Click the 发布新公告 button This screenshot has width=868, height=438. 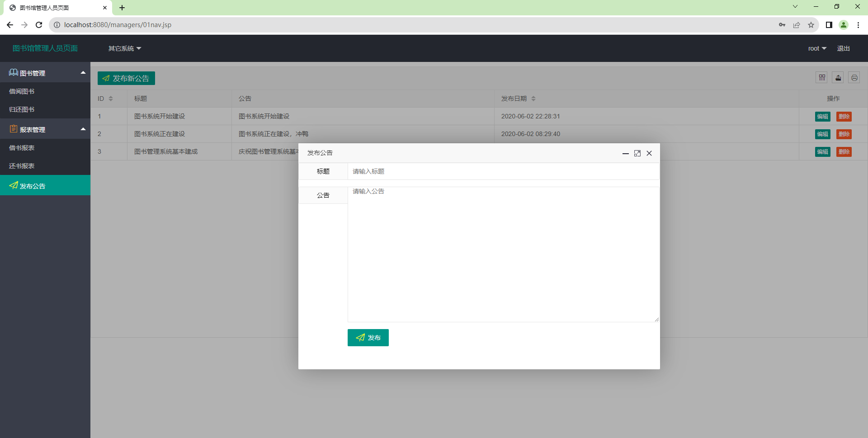pyautogui.click(x=126, y=78)
